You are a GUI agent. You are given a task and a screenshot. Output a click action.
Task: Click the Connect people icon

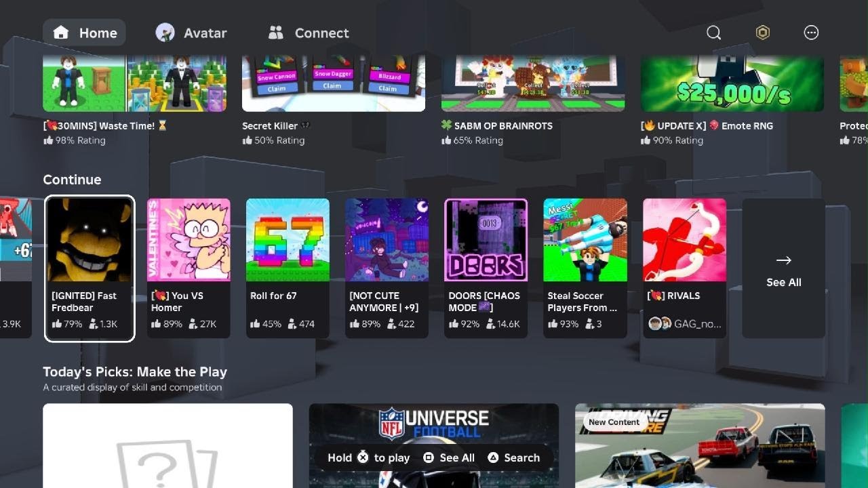(275, 33)
